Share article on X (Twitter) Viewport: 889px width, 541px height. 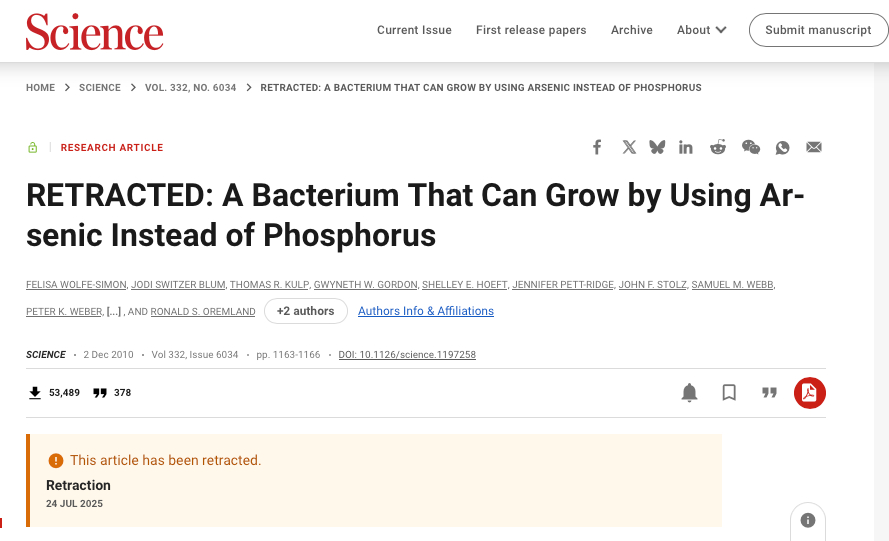[x=629, y=147]
